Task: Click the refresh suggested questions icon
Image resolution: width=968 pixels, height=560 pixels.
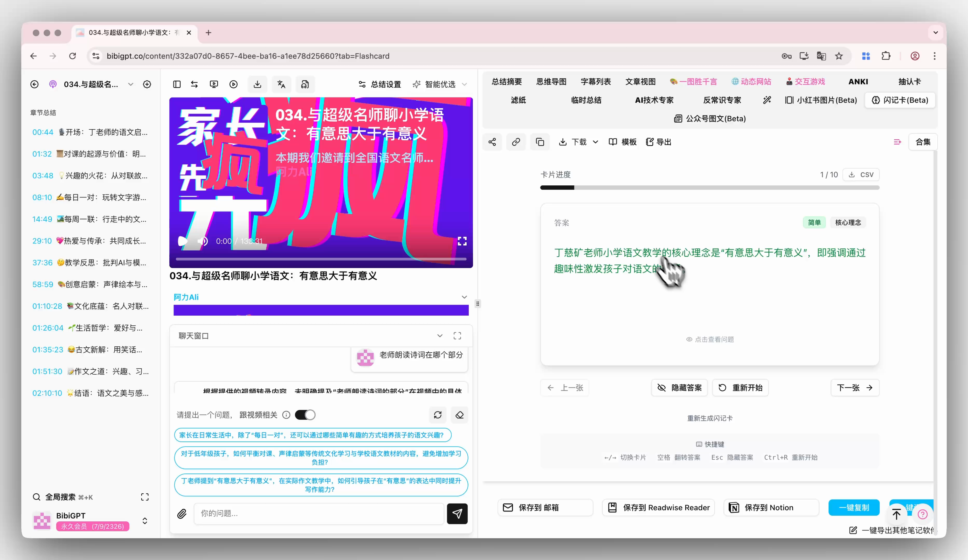Action: (438, 415)
